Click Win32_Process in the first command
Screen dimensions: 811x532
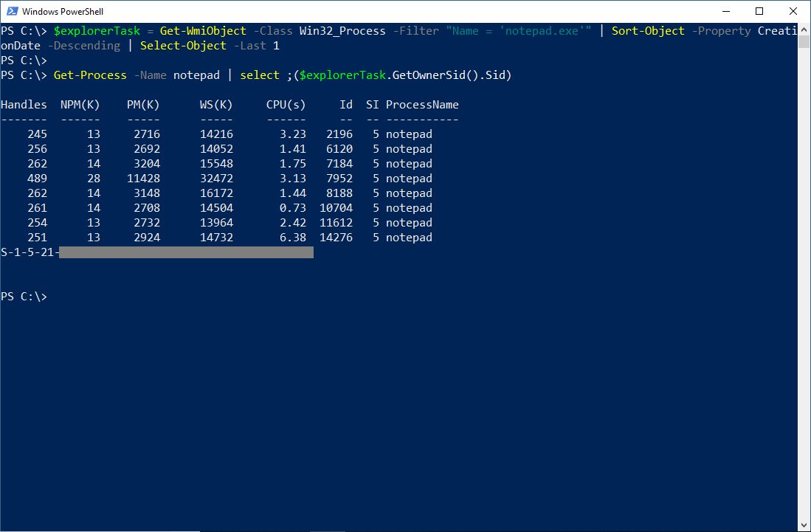pyautogui.click(x=342, y=31)
